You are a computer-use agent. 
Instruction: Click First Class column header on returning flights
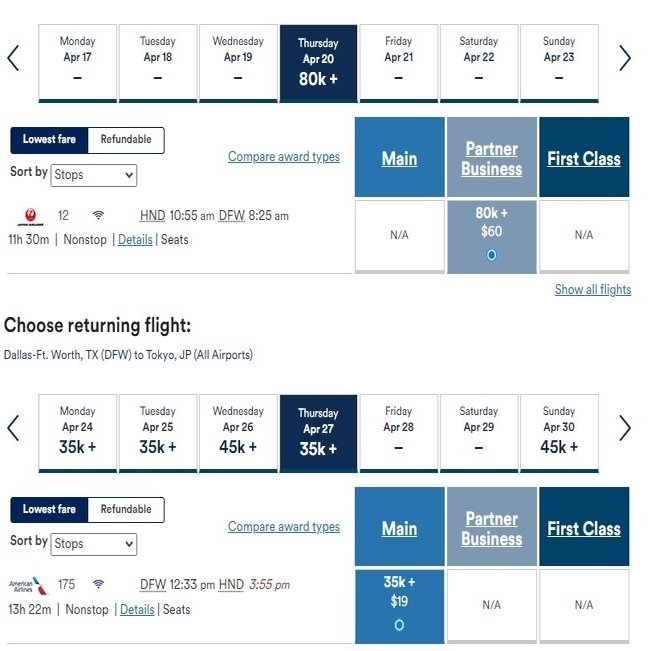584,528
